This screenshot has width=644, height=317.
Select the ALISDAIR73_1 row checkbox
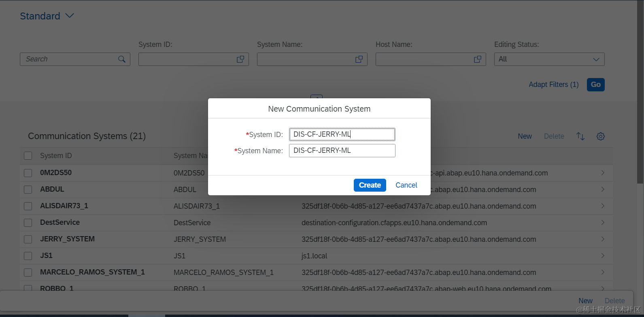(x=28, y=206)
